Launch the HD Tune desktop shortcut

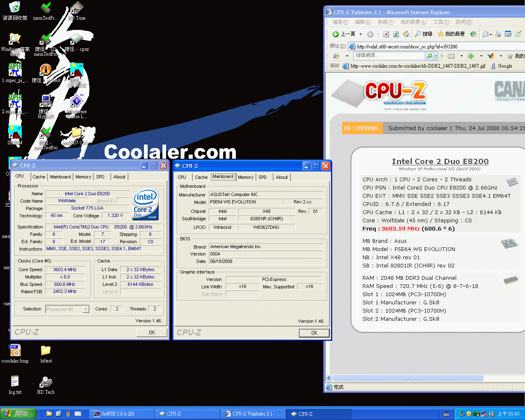[x=76, y=7]
